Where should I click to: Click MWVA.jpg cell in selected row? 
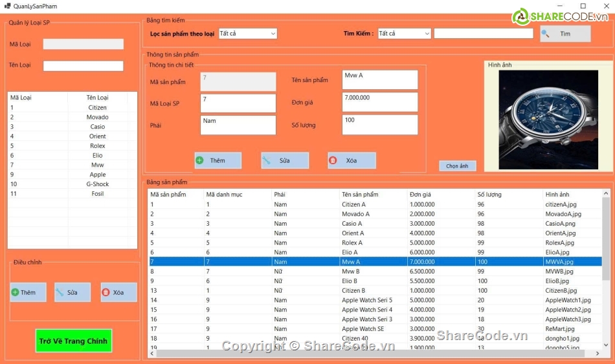tap(572, 262)
